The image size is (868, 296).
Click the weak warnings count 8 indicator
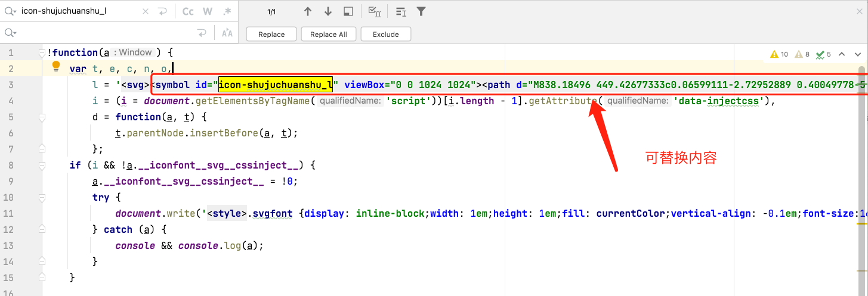tap(802, 54)
